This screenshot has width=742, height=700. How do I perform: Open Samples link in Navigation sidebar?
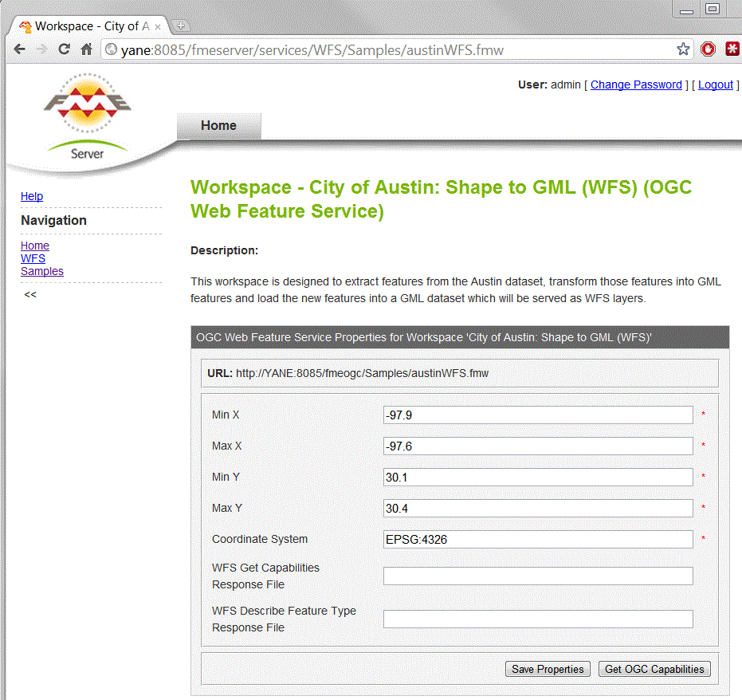pyautogui.click(x=42, y=271)
